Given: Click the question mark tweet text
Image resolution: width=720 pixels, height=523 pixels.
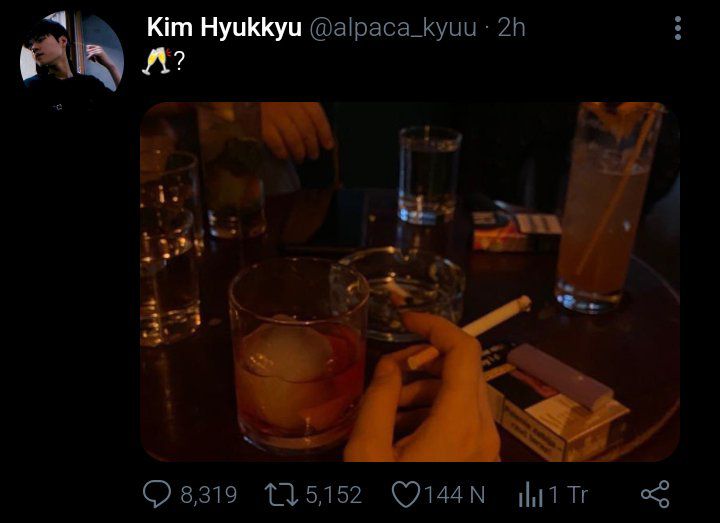Looking at the screenshot, I should coord(179,61).
